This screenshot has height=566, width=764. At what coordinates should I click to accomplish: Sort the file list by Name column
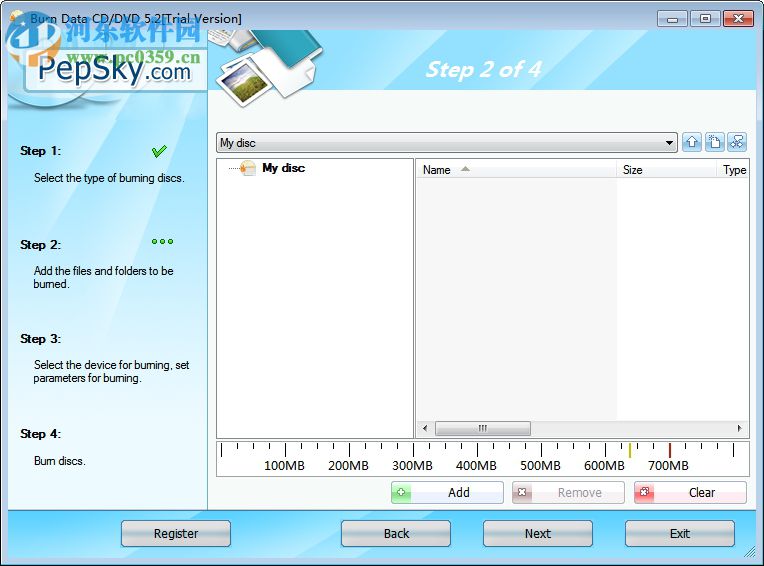tap(516, 170)
